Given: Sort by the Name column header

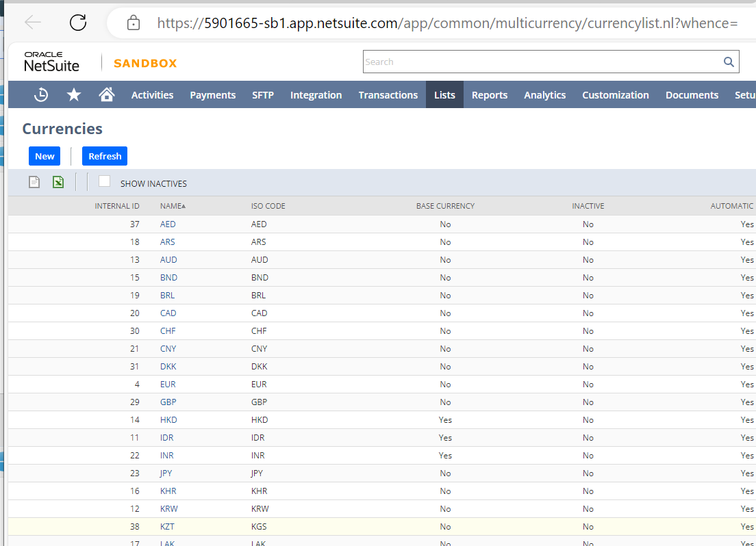Looking at the screenshot, I should 173,206.
